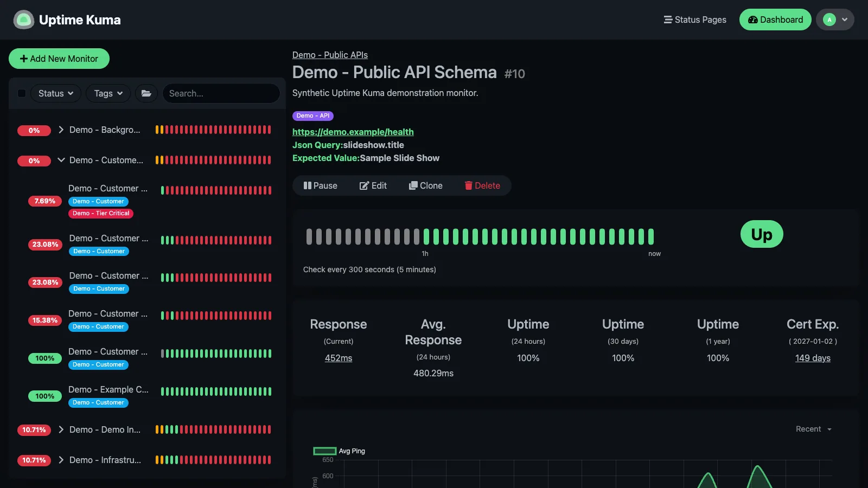Click the 10.71% badge of Demo - Demo In...
Screen dimensions: 868x488
pyautogui.click(x=34, y=430)
